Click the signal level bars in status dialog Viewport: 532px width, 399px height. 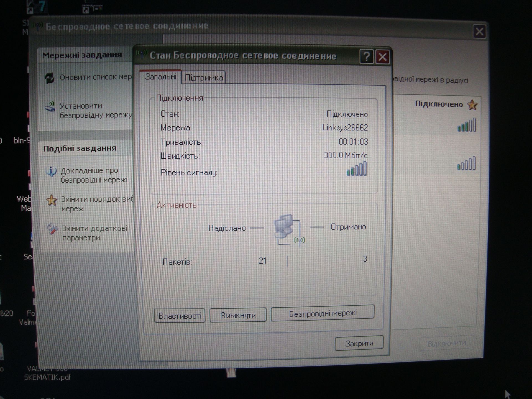[357, 169]
